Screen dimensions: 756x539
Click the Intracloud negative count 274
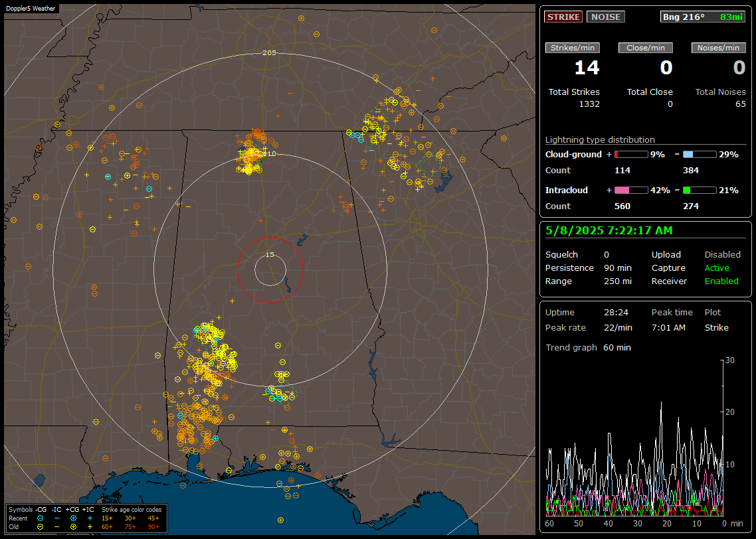690,206
